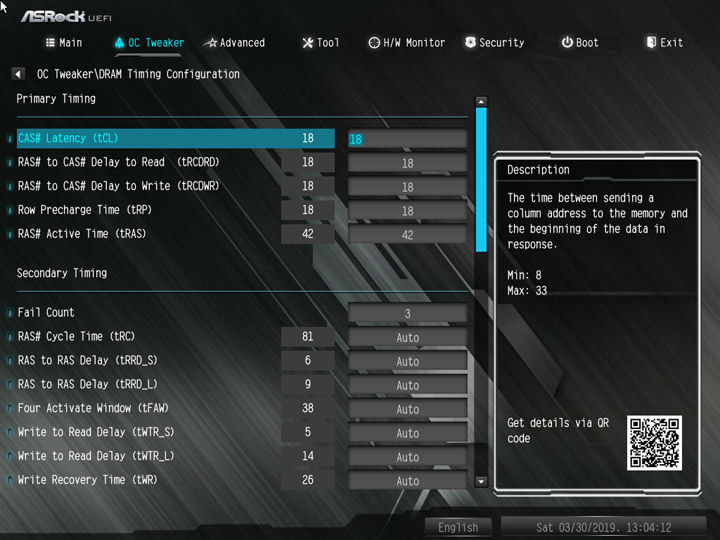Open the tRC Auto field
The width and height of the screenshot is (720, 540).
point(407,338)
